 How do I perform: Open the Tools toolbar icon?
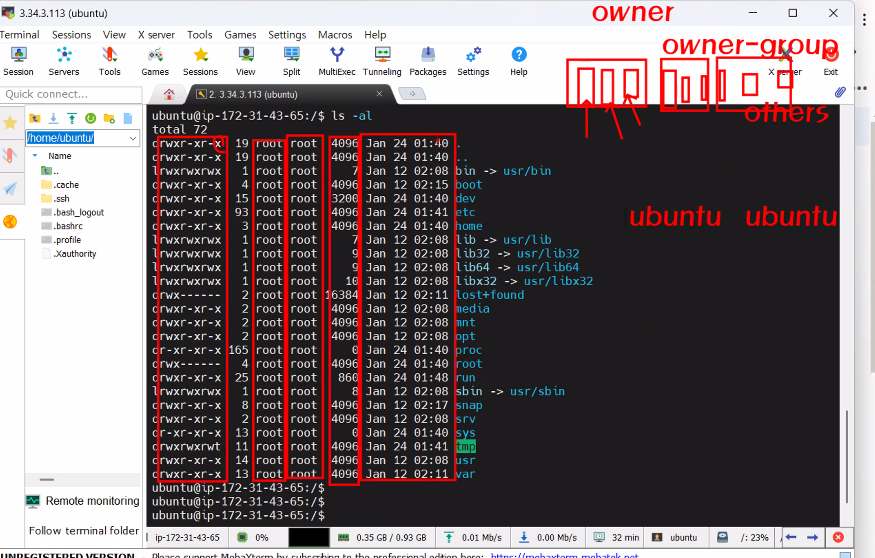coord(109,61)
